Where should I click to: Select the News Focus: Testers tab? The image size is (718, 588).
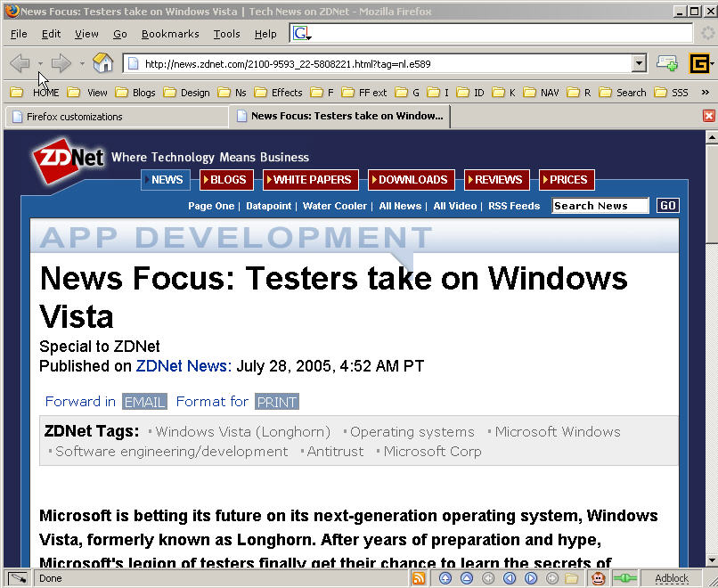pos(339,116)
